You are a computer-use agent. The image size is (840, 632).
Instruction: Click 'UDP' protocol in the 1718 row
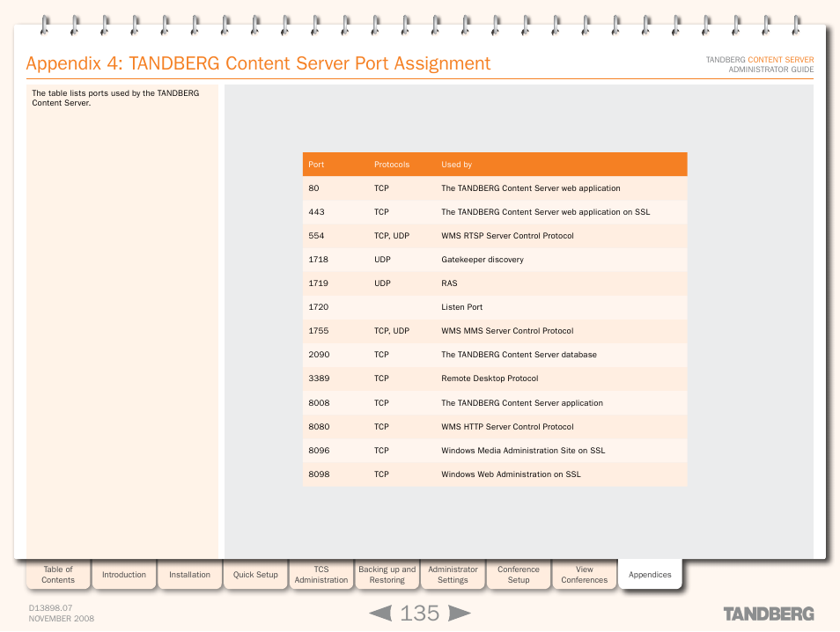point(382,260)
